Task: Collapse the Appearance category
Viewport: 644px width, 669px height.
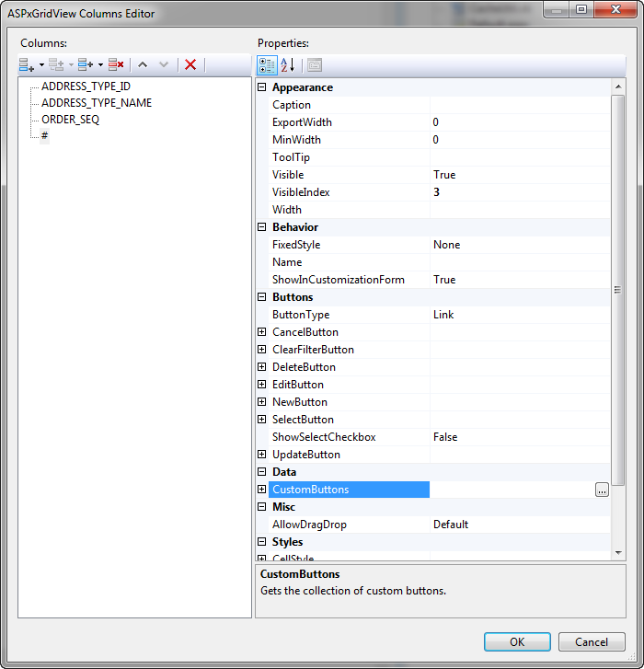Action: point(262,87)
